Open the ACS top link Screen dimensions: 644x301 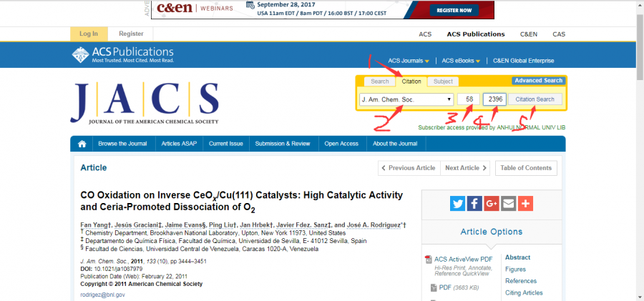click(425, 34)
